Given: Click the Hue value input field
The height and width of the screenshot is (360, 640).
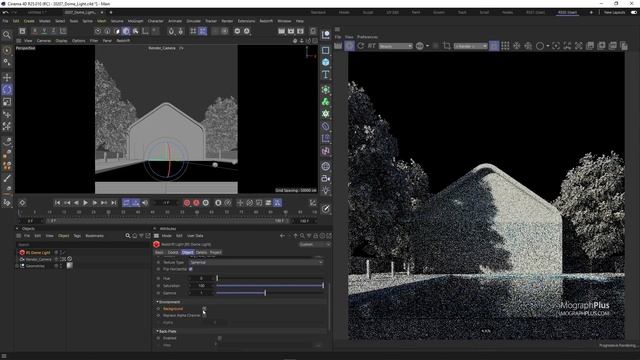Looking at the screenshot, I should pyautogui.click(x=201, y=278).
